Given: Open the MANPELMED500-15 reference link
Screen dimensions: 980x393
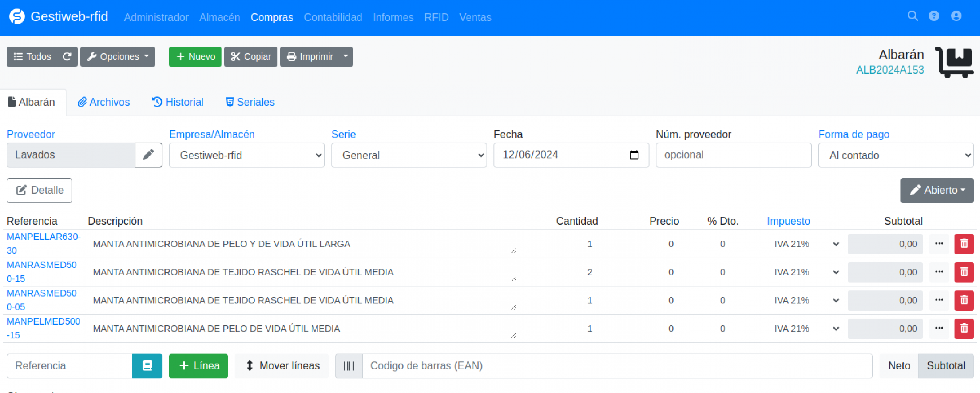Looking at the screenshot, I should click(x=43, y=328).
